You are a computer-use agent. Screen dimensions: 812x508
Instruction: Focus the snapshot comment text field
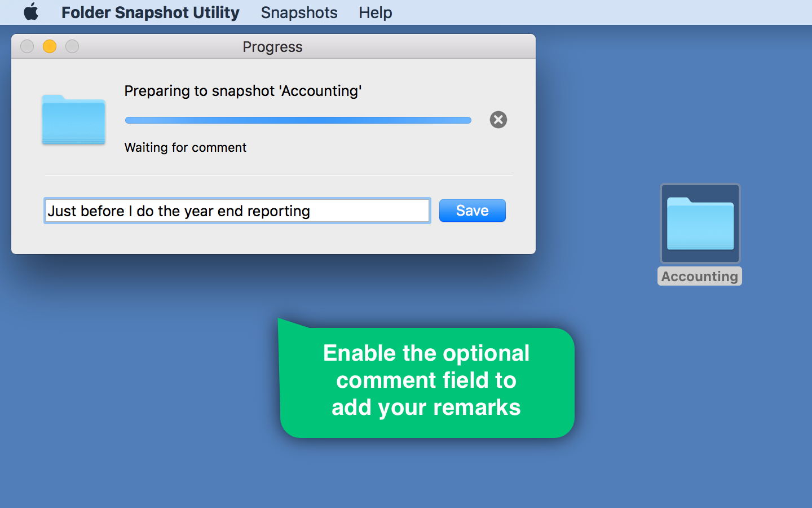pos(237,211)
